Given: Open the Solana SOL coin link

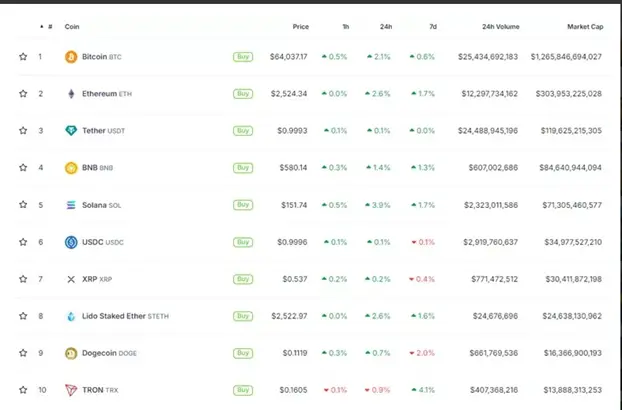Looking at the screenshot, I should [x=101, y=205].
